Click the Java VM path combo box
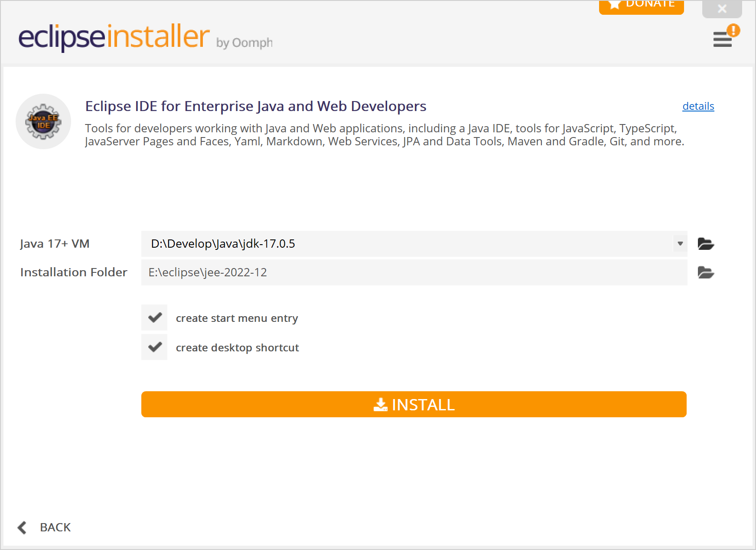 414,244
